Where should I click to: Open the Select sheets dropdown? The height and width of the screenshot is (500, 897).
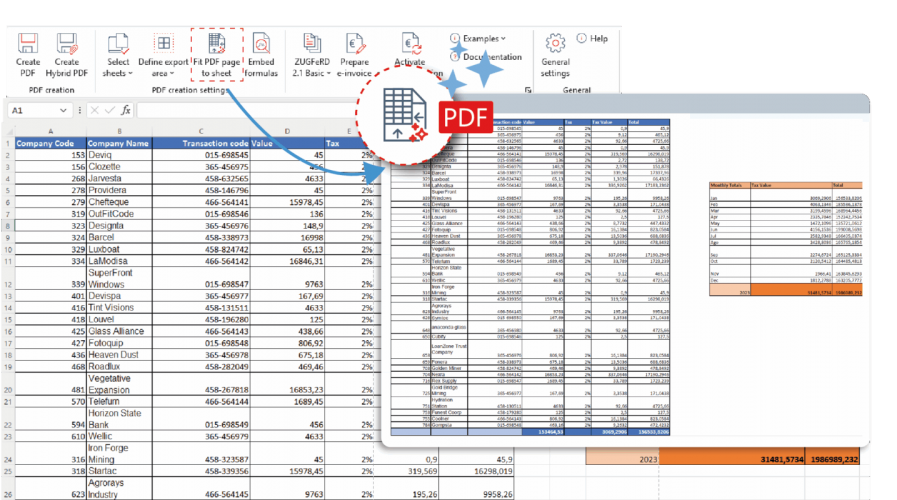(x=117, y=73)
